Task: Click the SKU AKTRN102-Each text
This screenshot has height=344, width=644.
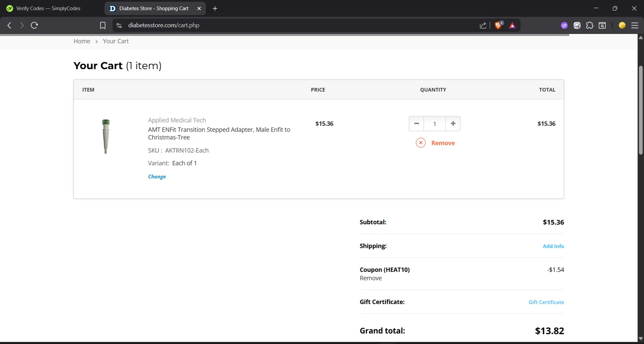Action: coord(178,151)
